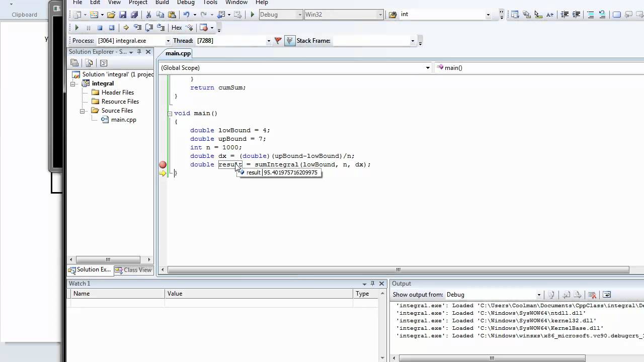Open the (Global Scope) dropdown

coord(428,68)
